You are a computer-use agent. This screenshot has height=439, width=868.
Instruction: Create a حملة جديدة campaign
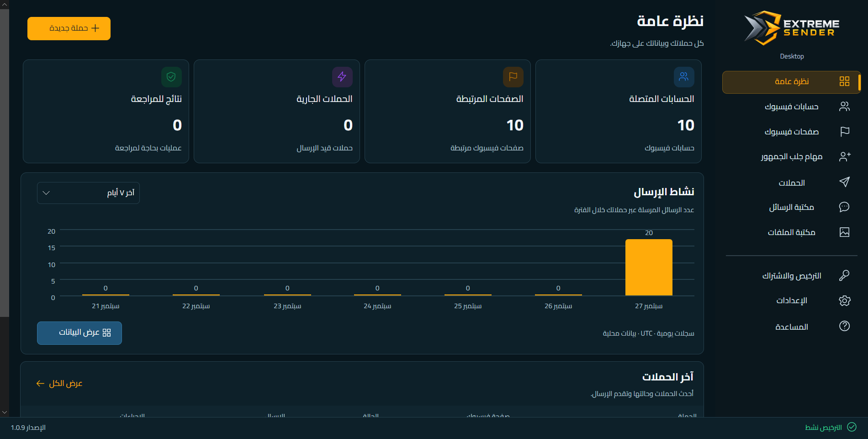tap(69, 28)
